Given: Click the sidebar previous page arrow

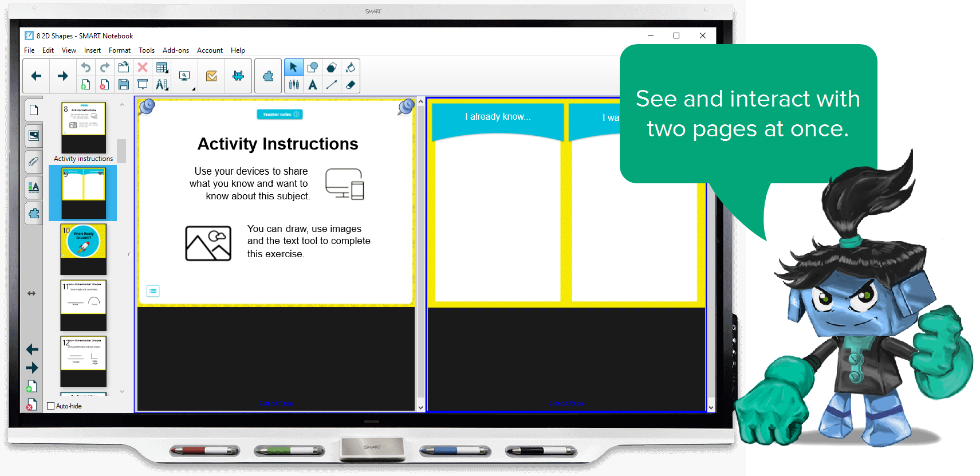Looking at the screenshot, I should [x=32, y=349].
